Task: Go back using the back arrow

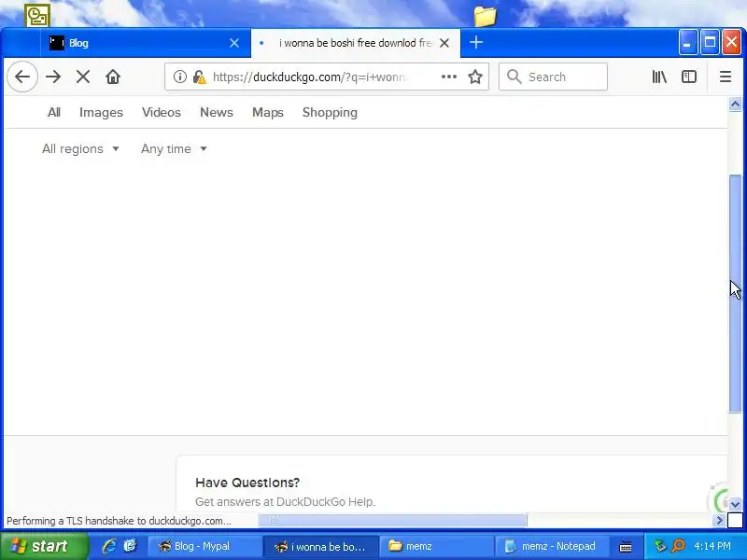Action: (22, 77)
